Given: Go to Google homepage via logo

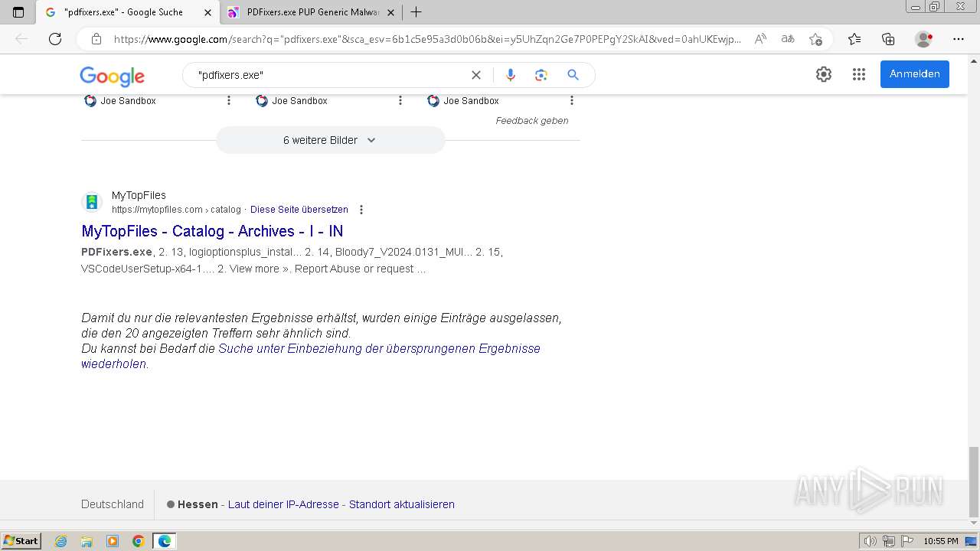Looking at the screenshot, I should click(x=112, y=76).
